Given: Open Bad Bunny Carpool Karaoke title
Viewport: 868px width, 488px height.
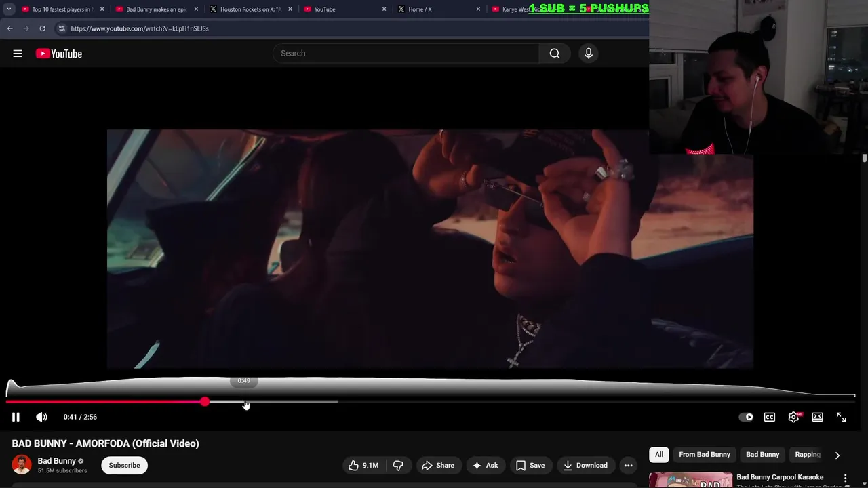Looking at the screenshot, I should point(780,477).
